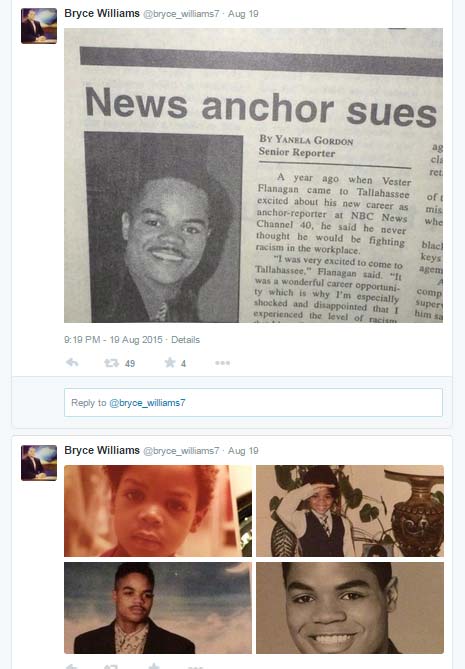This screenshot has width=465, height=669.
Task: Click the 49 retweet count
Action: tap(130, 364)
